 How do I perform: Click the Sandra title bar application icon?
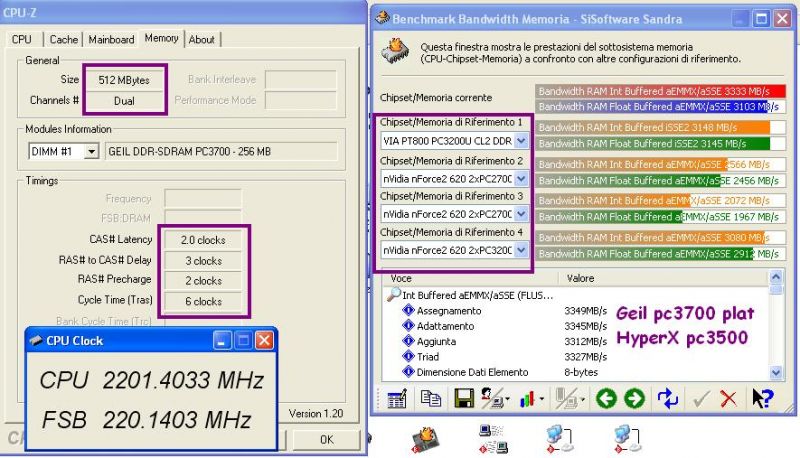(382, 18)
